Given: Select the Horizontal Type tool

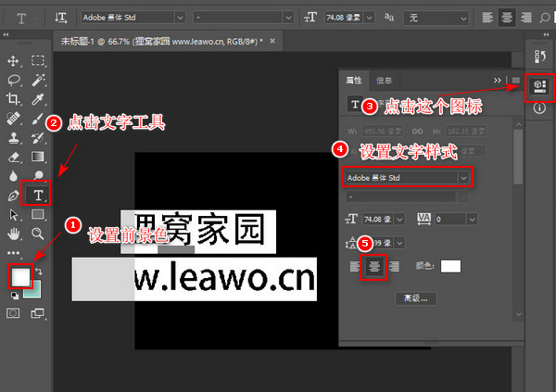Looking at the screenshot, I should (x=38, y=196).
